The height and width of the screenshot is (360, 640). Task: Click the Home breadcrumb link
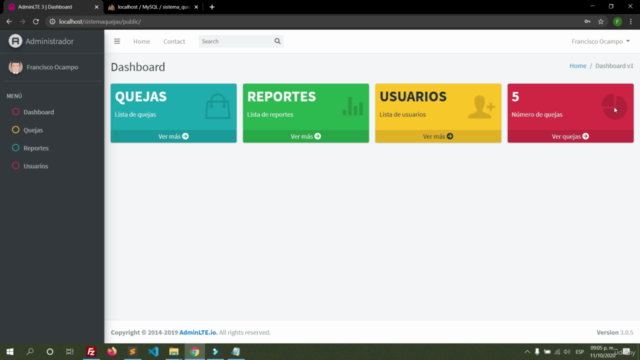[578, 66]
